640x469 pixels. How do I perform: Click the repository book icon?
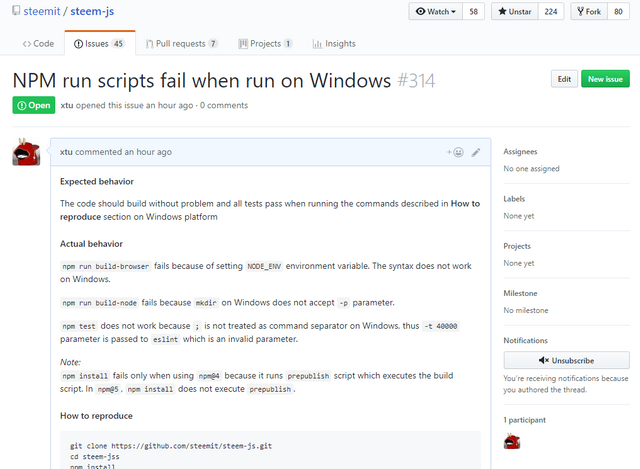click(x=16, y=11)
